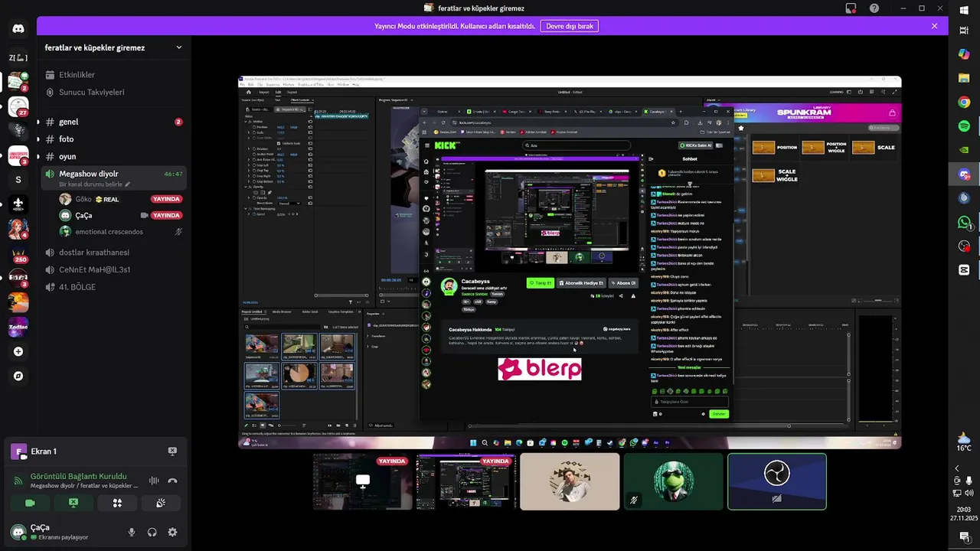Open the fleur-de-lis server icon
The height and width of the screenshot is (551, 980).
point(18,204)
